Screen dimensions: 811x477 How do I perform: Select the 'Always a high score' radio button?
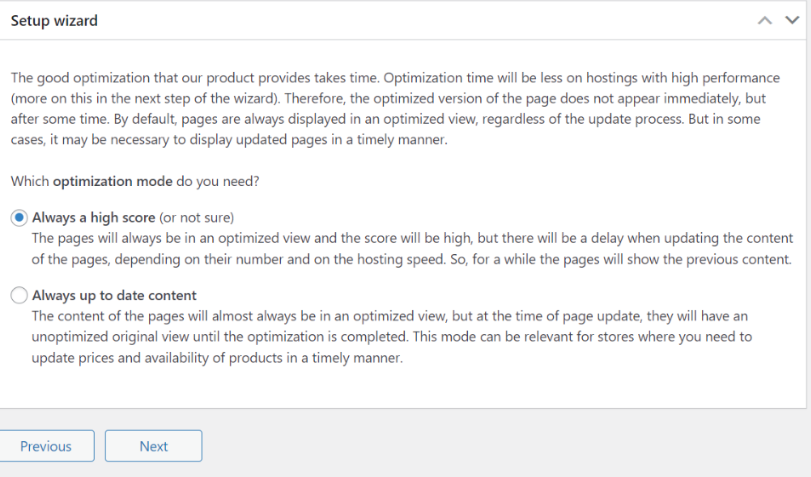click(19, 218)
